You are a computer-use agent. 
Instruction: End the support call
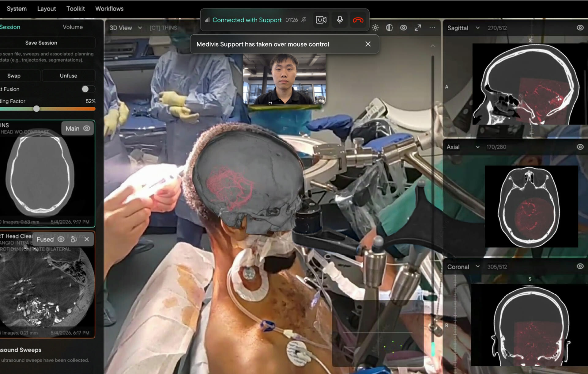tap(358, 20)
